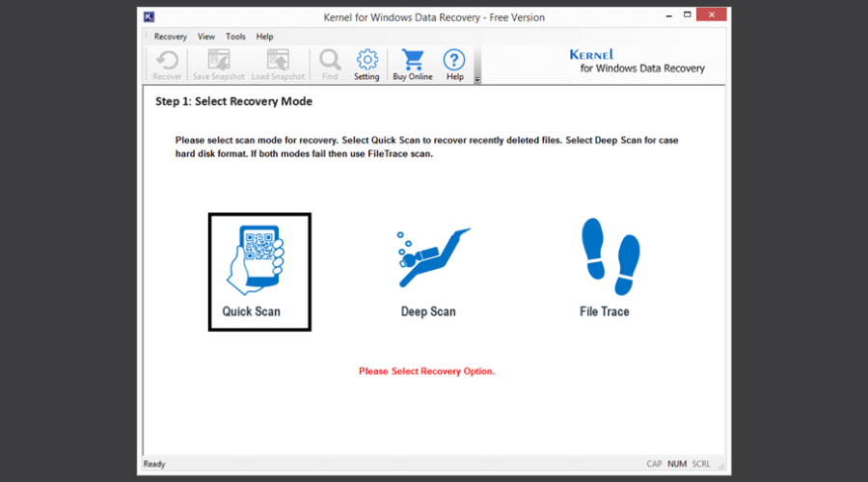Click the Find magnifier icon
This screenshot has height=482, width=868.
(330, 60)
